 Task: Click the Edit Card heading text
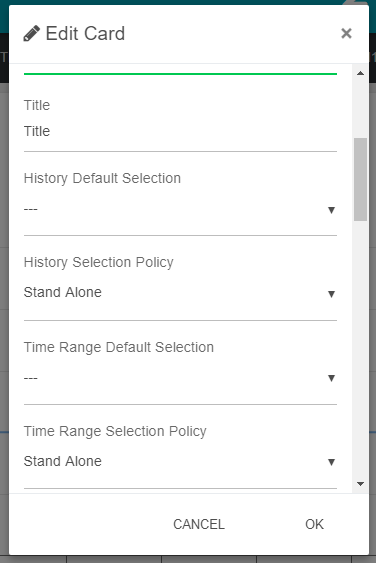point(85,34)
